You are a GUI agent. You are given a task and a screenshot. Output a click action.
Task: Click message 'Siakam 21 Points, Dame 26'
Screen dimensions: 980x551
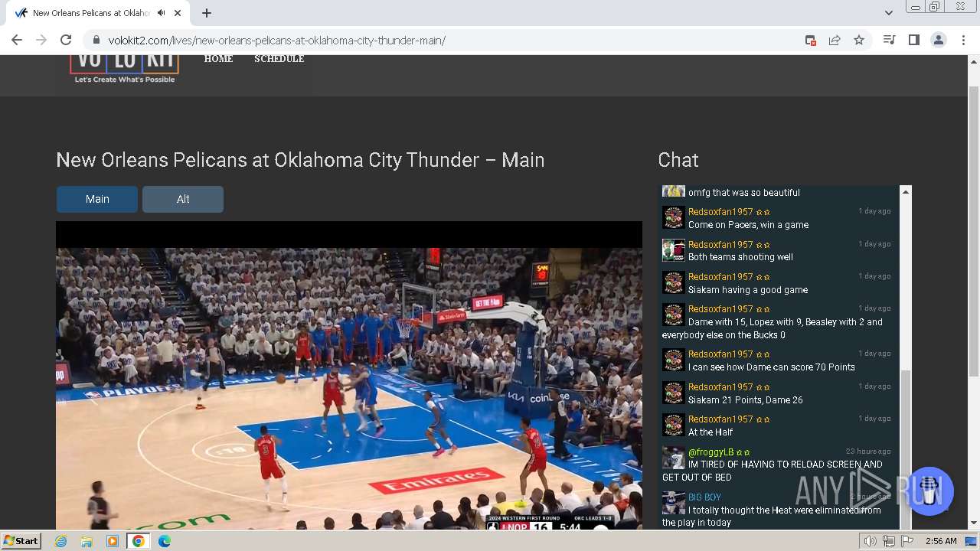[745, 400]
